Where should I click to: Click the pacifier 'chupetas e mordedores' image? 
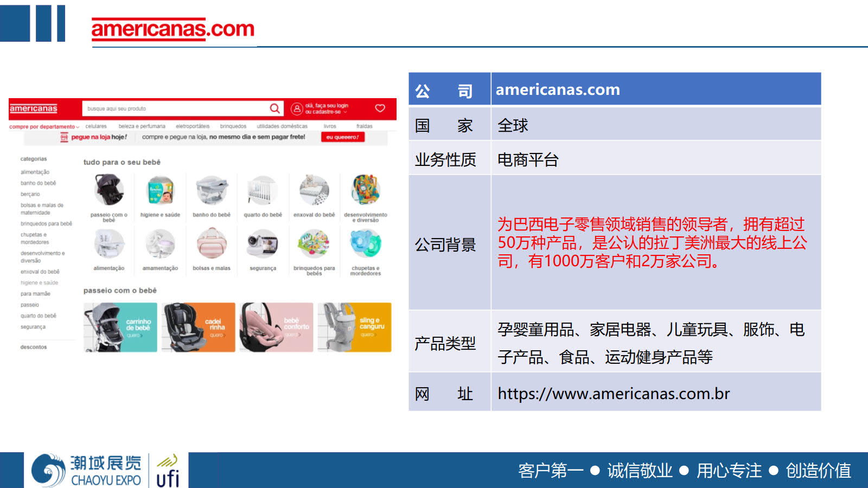pos(366,243)
